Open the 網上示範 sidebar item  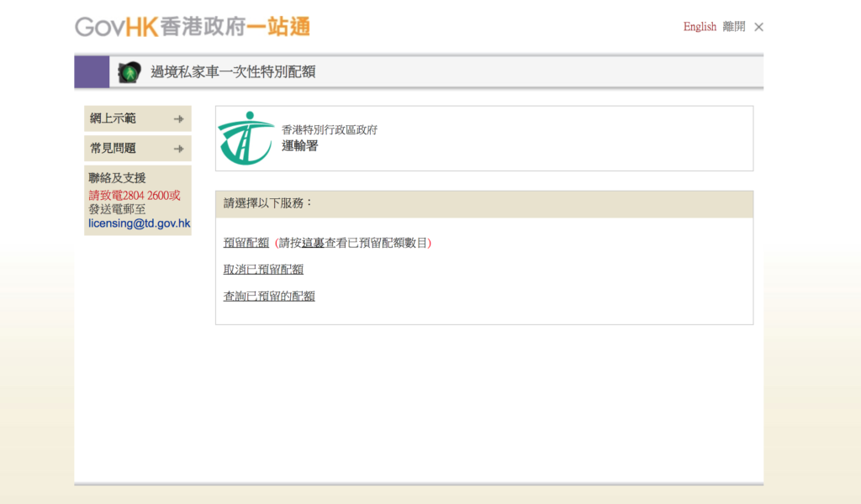(x=114, y=118)
